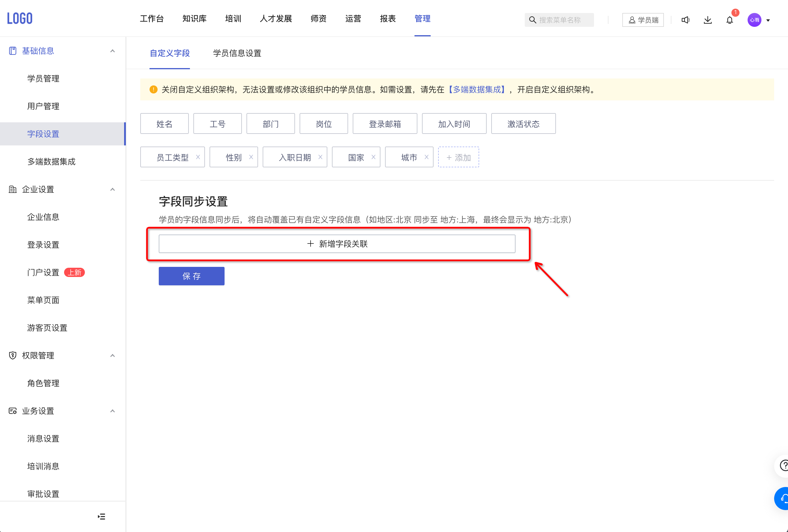Click the purple user avatar
This screenshot has height=532, width=788.
[755, 20]
